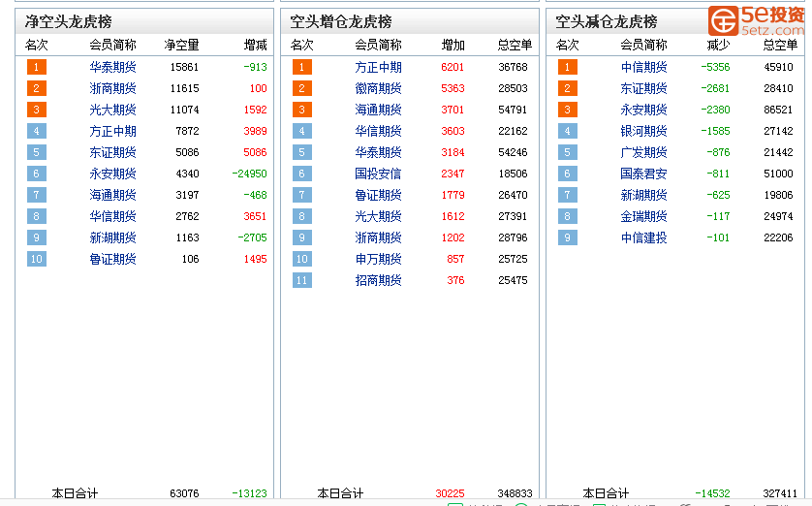
Task: Select the 348833 daily total
Action: click(515, 493)
